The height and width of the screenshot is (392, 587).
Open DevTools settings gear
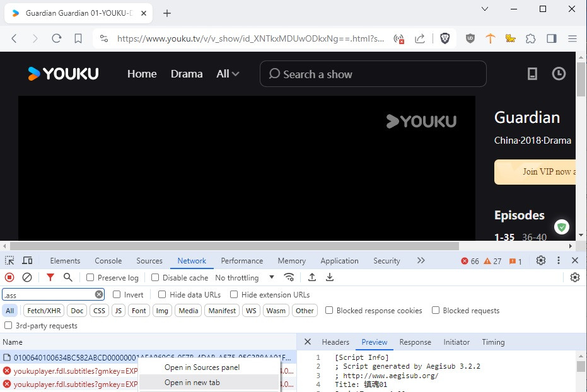tap(540, 260)
